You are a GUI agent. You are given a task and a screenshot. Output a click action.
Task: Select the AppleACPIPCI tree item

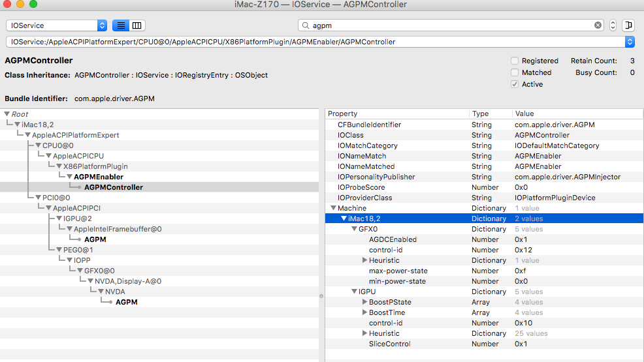pos(77,208)
